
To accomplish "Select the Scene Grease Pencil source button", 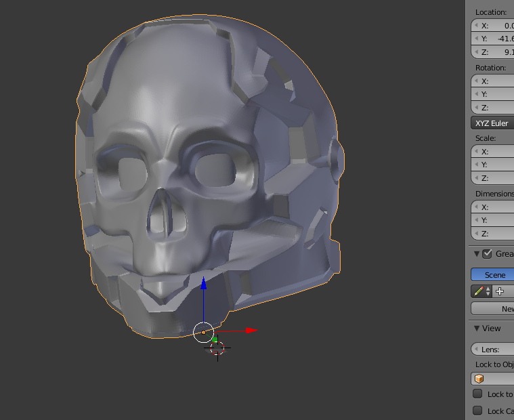I will point(492,275).
